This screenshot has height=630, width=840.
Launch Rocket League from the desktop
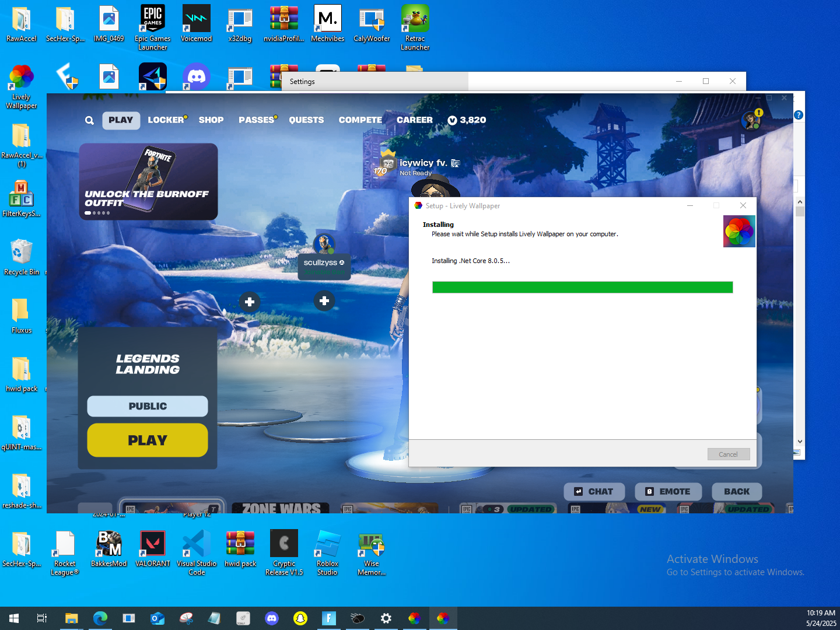tap(65, 552)
